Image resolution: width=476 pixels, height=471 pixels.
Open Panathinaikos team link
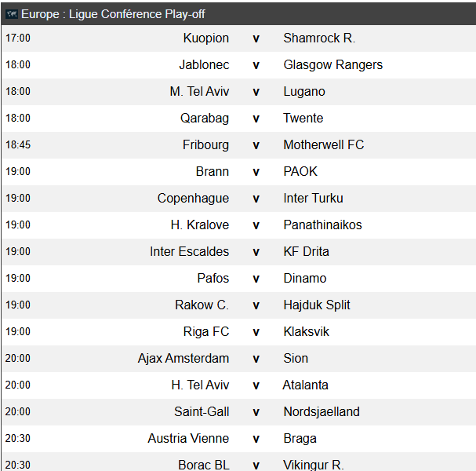323,225
